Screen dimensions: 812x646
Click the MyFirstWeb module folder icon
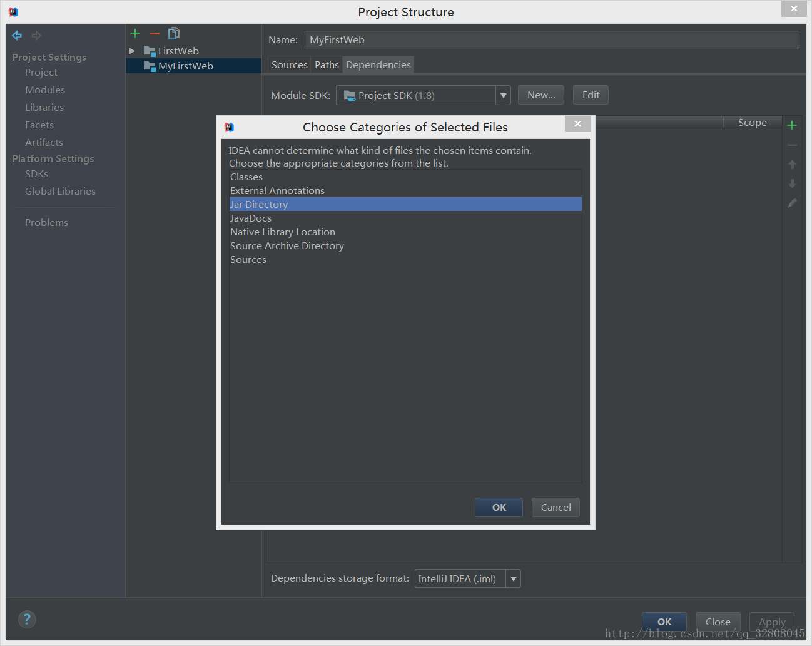click(150, 66)
